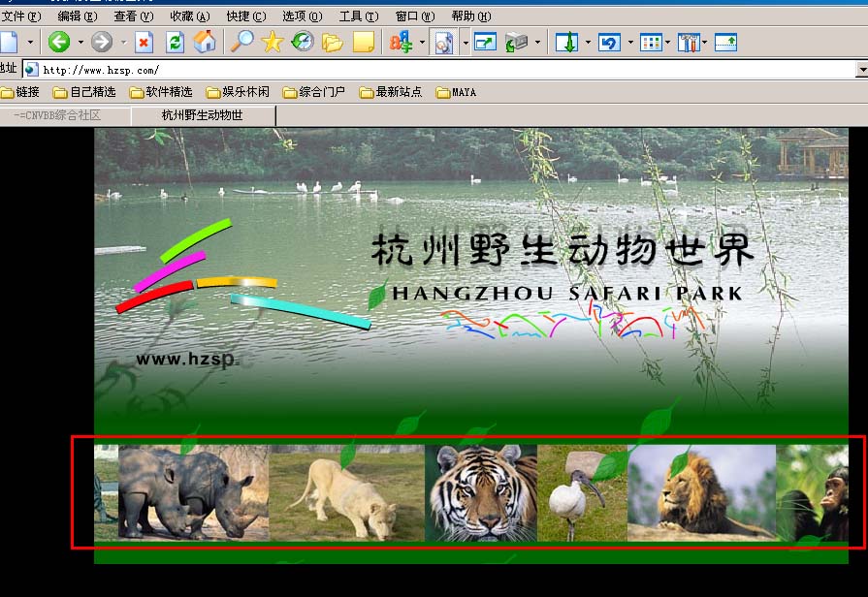The width and height of the screenshot is (868, 597).
Task: Open the 娱乐休闲 bookmarks folder
Action: pos(238,92)
